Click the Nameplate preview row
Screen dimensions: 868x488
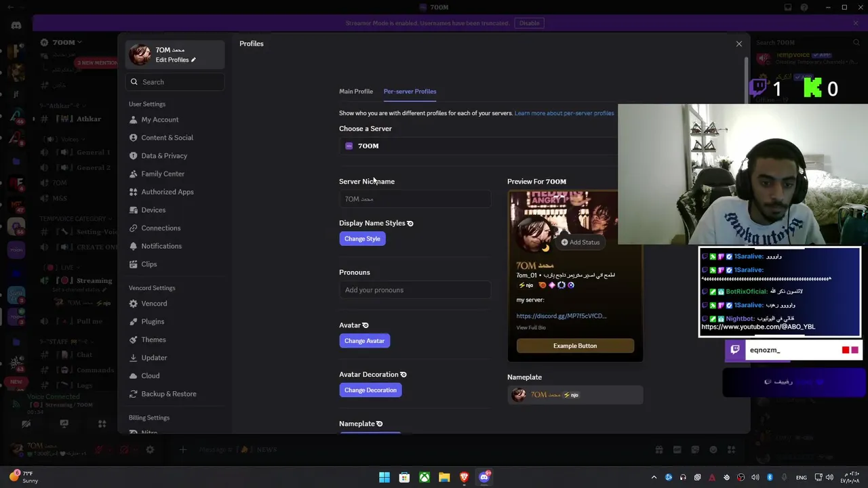pos(575,395)
